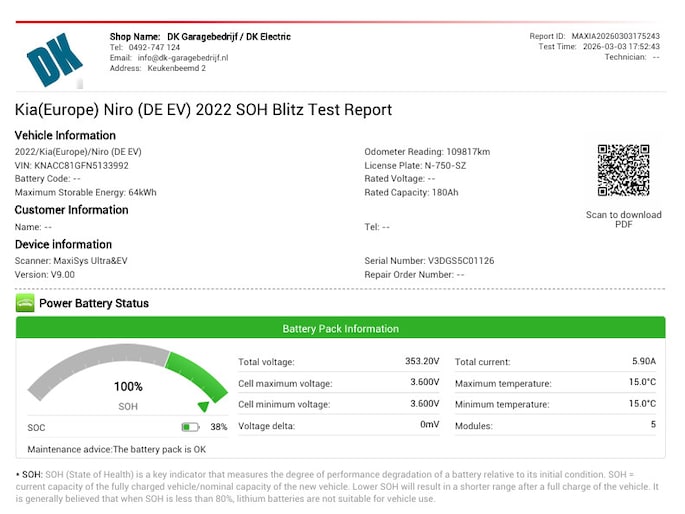Click the Cell maximum voltage row

pyautogui.click(x=339, y=383)
